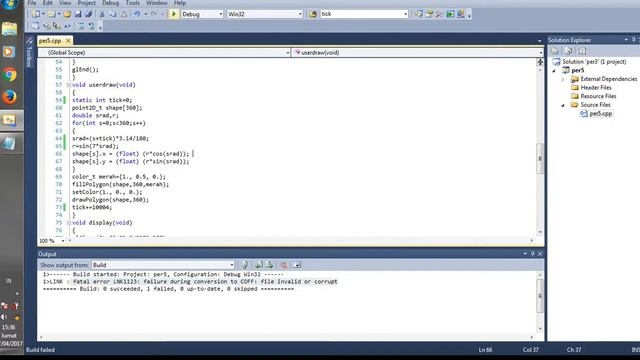Click the Cut scissors icon

pyautogui.click(x=102, y=14)
